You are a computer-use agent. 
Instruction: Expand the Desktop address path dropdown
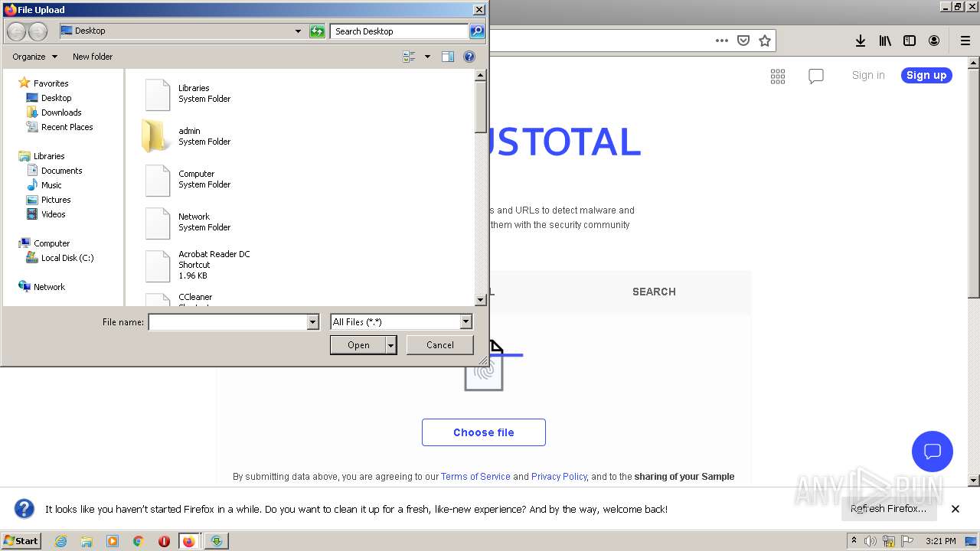click(x=298, y=31)
